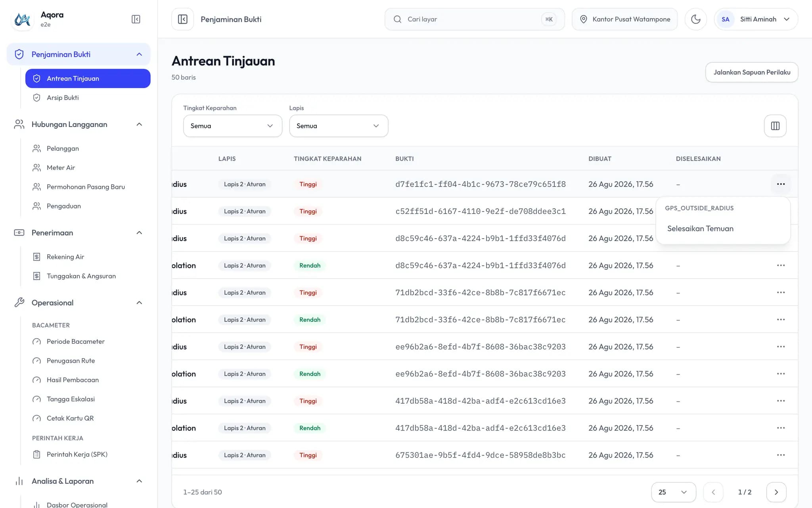
Task: Open row actions for Rendah 417db58a row
Action: pos(781,428)
